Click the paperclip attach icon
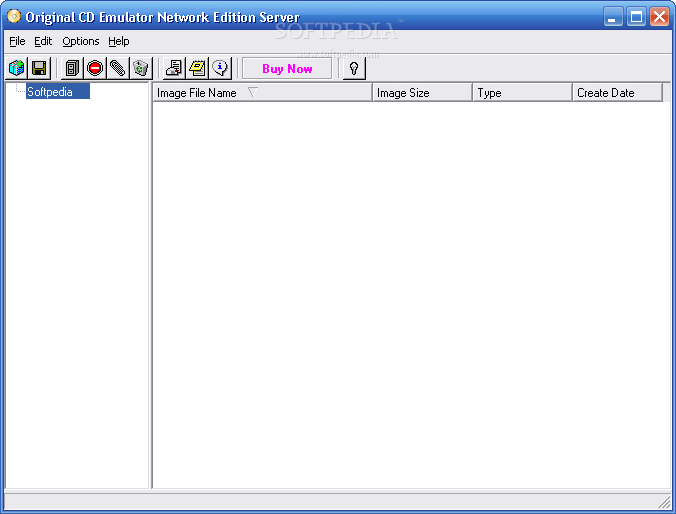 [x=118, y=68]
